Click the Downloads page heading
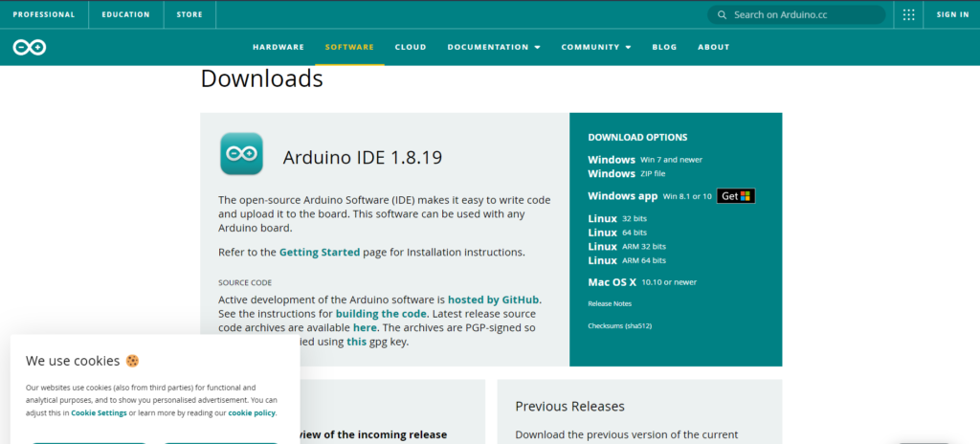 click(262, 78)
